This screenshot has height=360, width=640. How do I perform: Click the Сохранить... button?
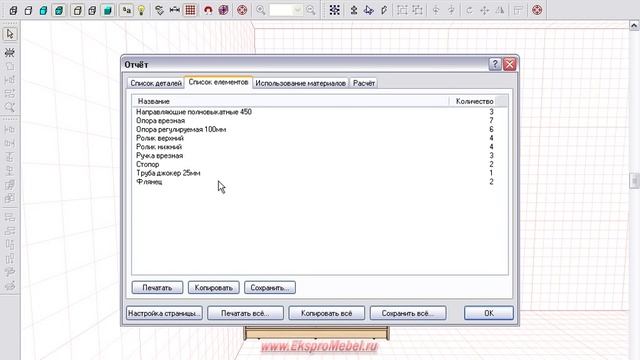pyautogui.click(x=270, y=288)
